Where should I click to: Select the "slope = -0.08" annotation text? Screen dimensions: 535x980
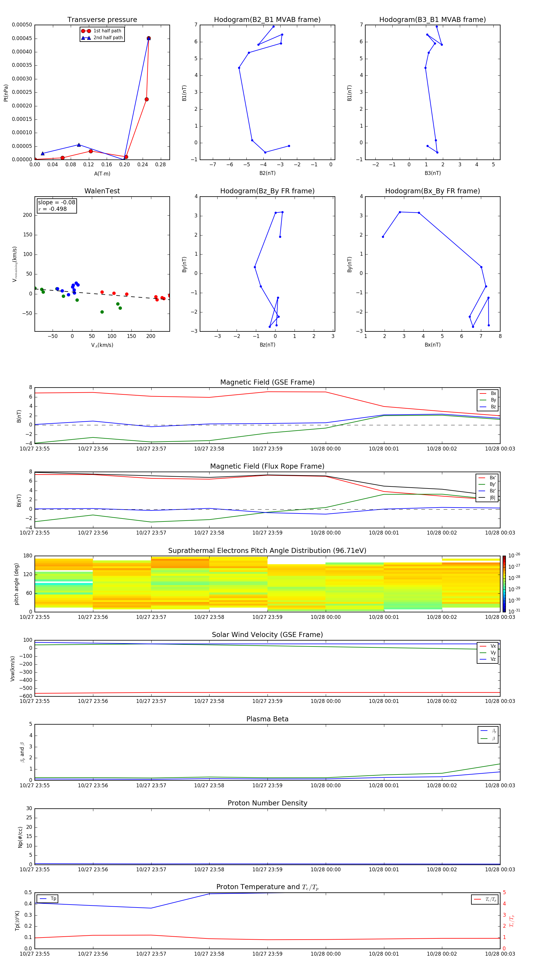point(57,203)
